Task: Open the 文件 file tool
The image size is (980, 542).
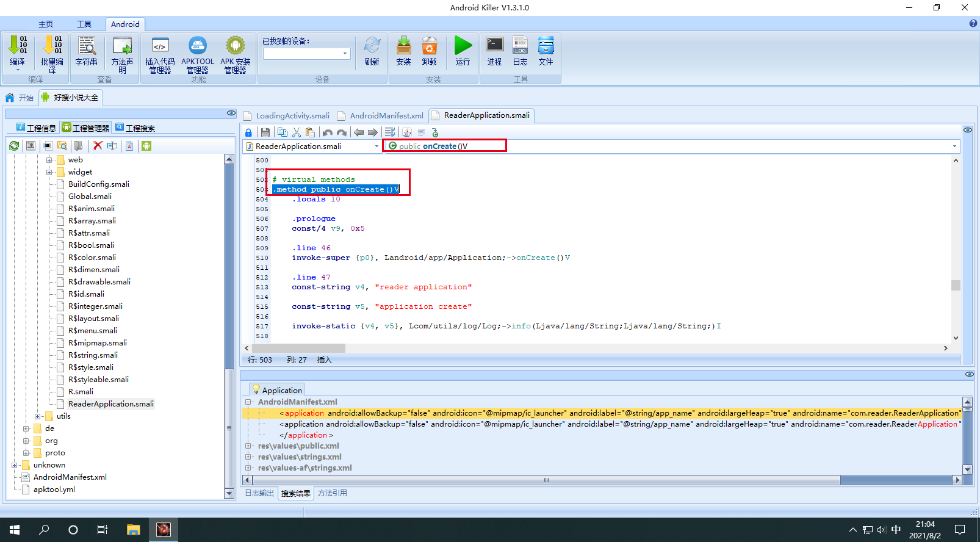Action: tap(546, 46)
